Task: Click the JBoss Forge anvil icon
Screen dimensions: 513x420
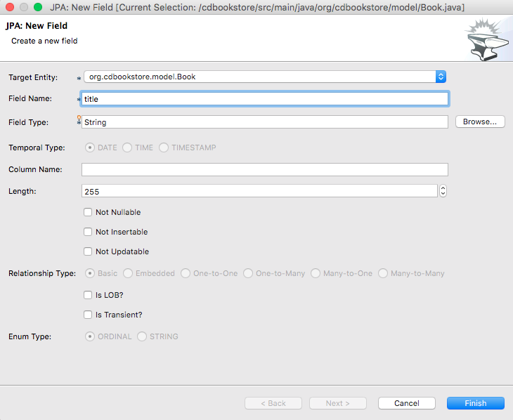Action: tap(488, 40)
